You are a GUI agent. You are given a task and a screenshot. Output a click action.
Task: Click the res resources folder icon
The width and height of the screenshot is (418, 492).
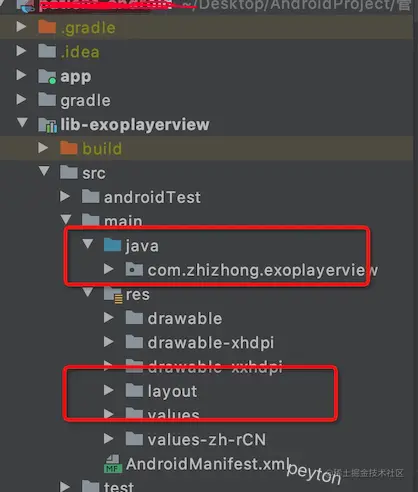point(113,295)
